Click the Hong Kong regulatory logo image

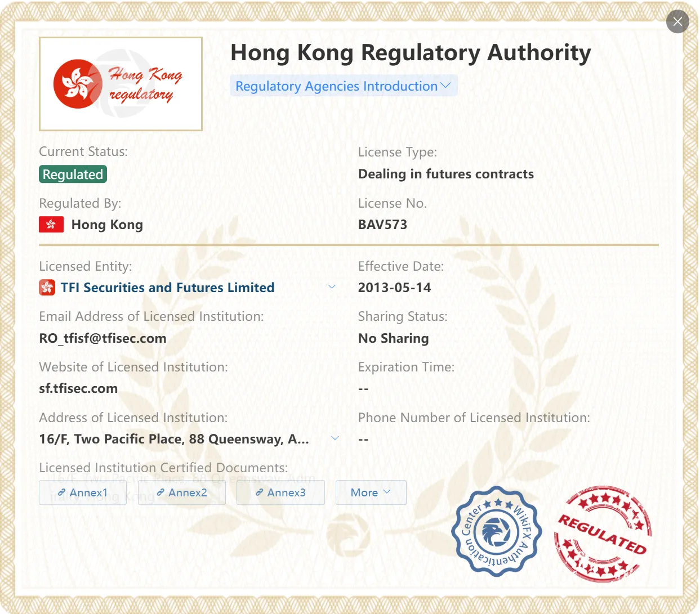pyautogui.click(x=121, y=84)
